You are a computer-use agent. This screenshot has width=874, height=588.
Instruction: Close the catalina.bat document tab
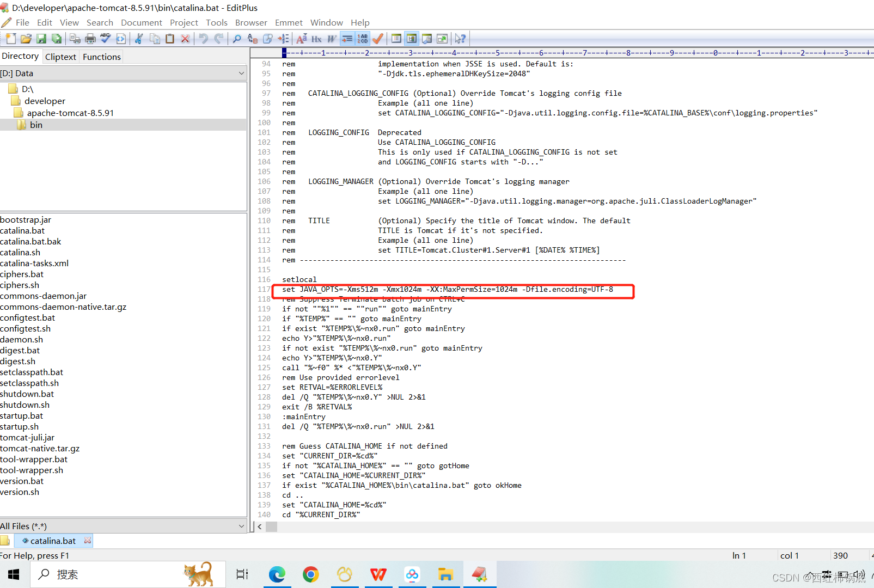coord(87,541)
